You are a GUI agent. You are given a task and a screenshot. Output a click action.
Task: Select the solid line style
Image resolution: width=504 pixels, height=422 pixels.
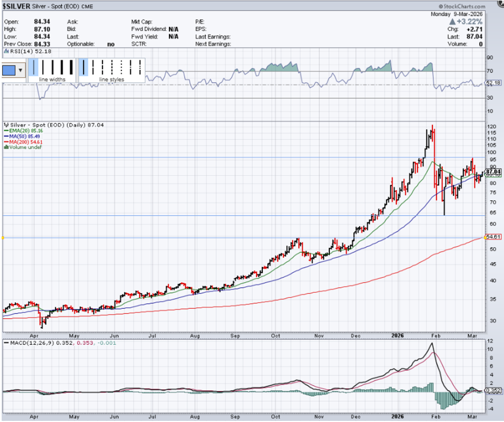85,67
